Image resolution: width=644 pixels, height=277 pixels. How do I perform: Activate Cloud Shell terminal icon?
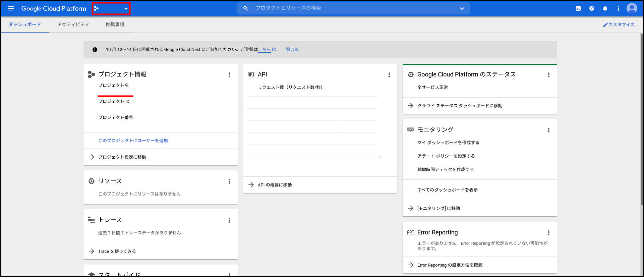point(578,8)
